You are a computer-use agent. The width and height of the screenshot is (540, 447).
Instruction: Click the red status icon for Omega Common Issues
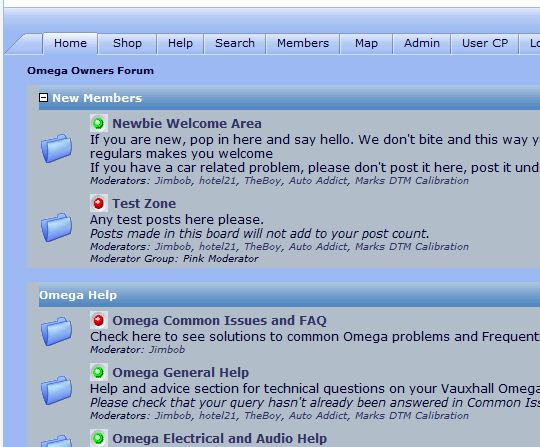(98, 320)
